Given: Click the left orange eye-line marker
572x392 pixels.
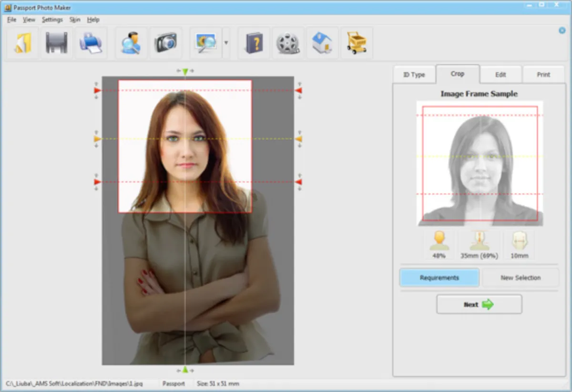Looking at the screenshot, I should [x=97, y=139].
